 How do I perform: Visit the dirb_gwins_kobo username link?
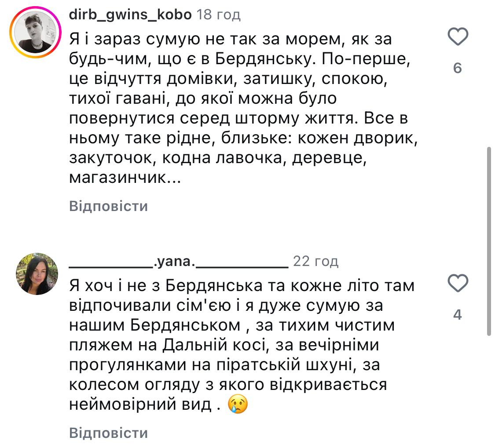[x=130, y=15]
